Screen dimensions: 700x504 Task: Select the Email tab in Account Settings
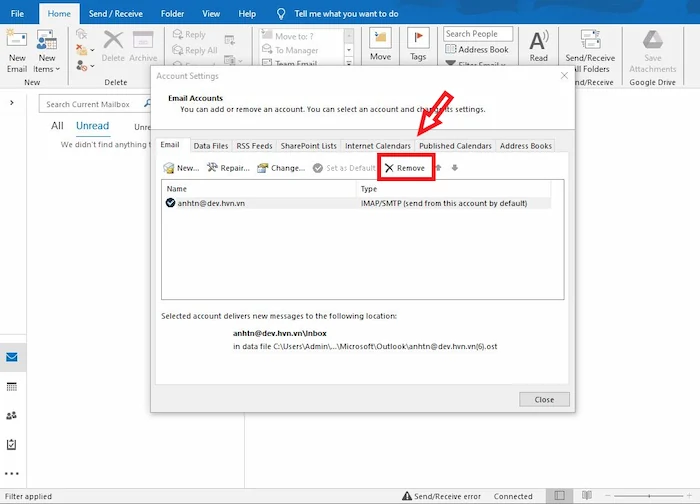[x=170, y=145]
